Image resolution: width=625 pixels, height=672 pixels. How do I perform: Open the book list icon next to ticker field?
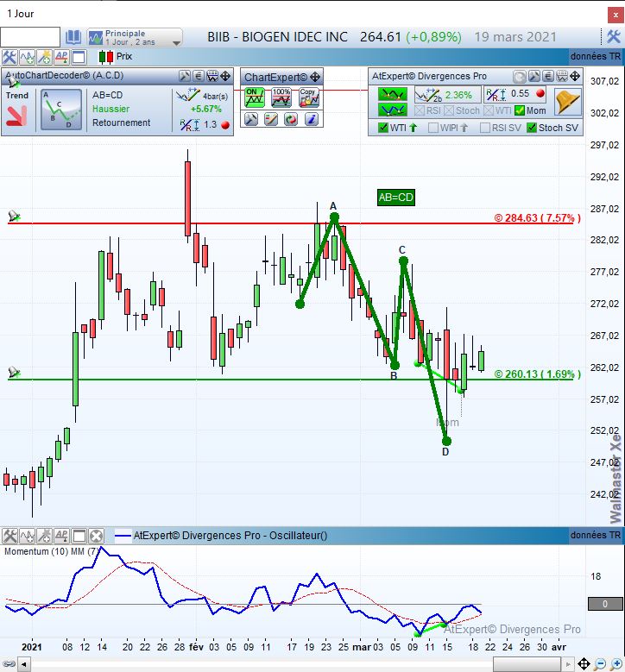tap(73, 37)
